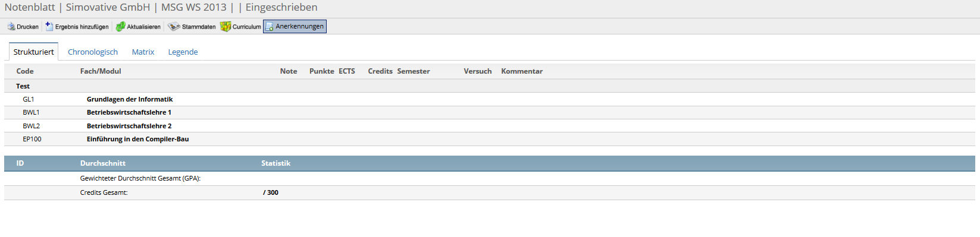
Task: Click the Anerkennungen document icon
Action: (269, 27)
